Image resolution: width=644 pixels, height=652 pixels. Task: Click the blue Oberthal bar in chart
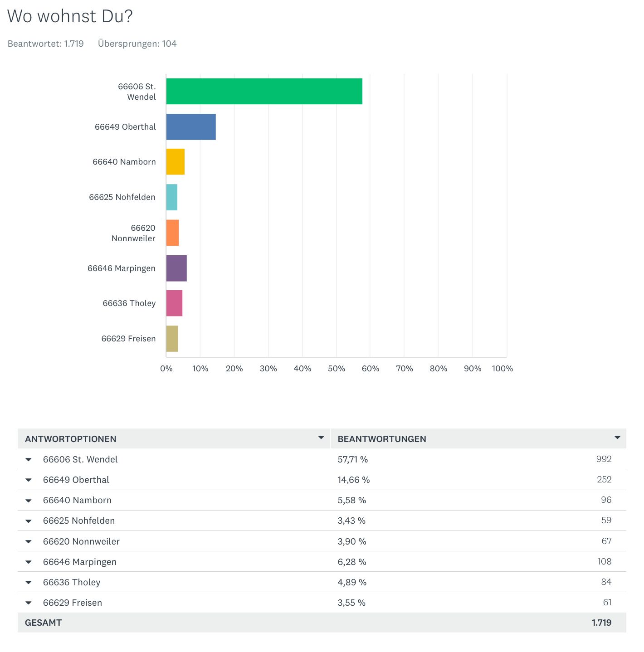coord(191,127)
